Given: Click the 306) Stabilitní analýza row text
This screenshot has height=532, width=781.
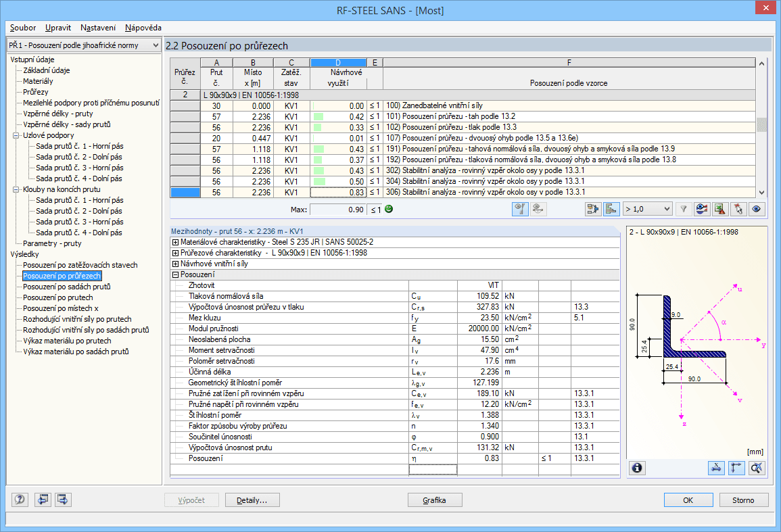Looking at the screenshot, I should (x=486, y=192).
